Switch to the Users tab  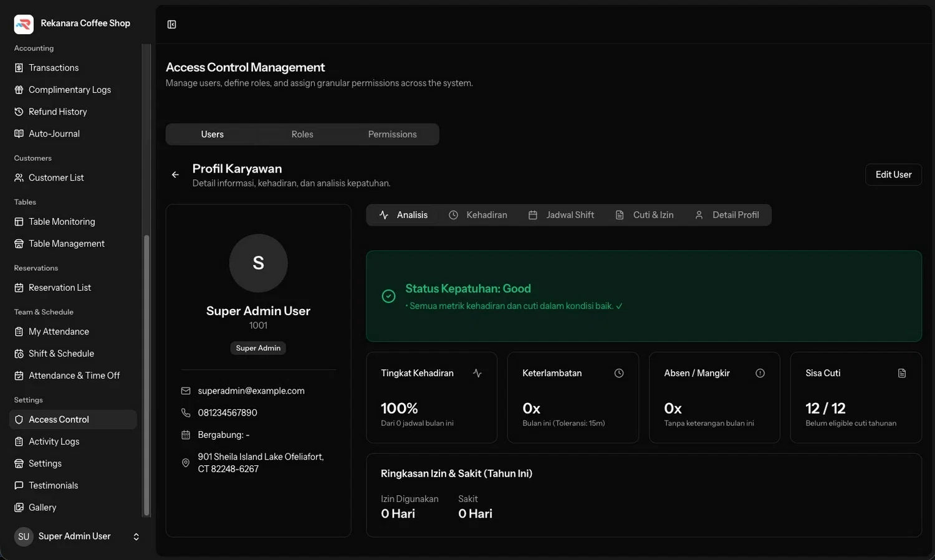(212, 135)
